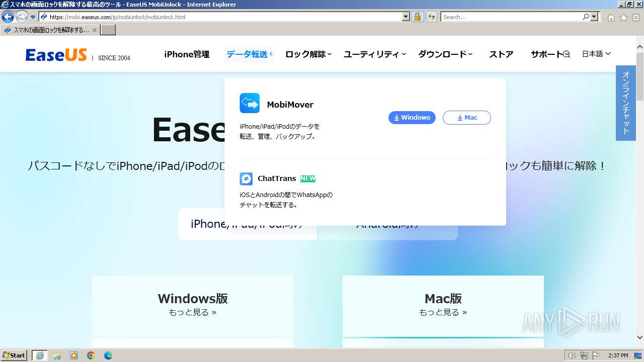644x362 pixels.
Task: Open Microsoft Edge from taskbar
Action: coord(108,355)
